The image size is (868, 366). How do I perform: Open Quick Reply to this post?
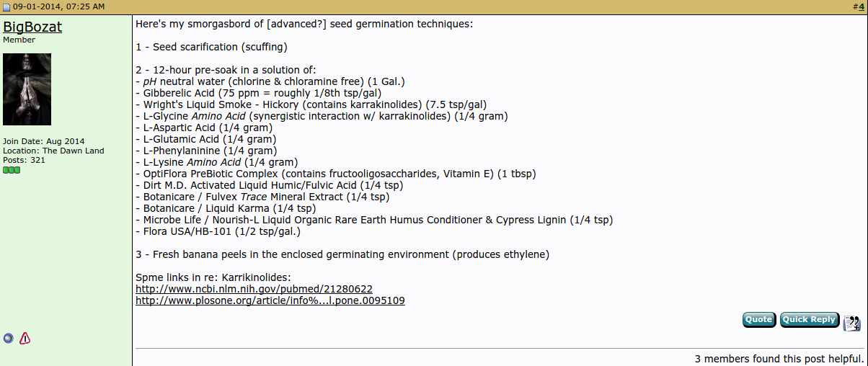(809, 320)
